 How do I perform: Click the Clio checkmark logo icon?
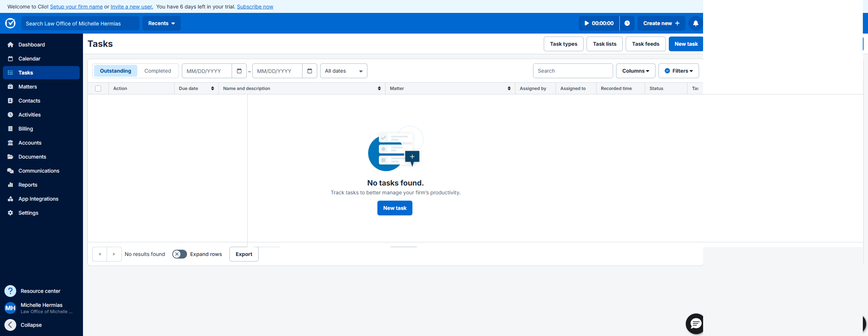coord(10,23)
